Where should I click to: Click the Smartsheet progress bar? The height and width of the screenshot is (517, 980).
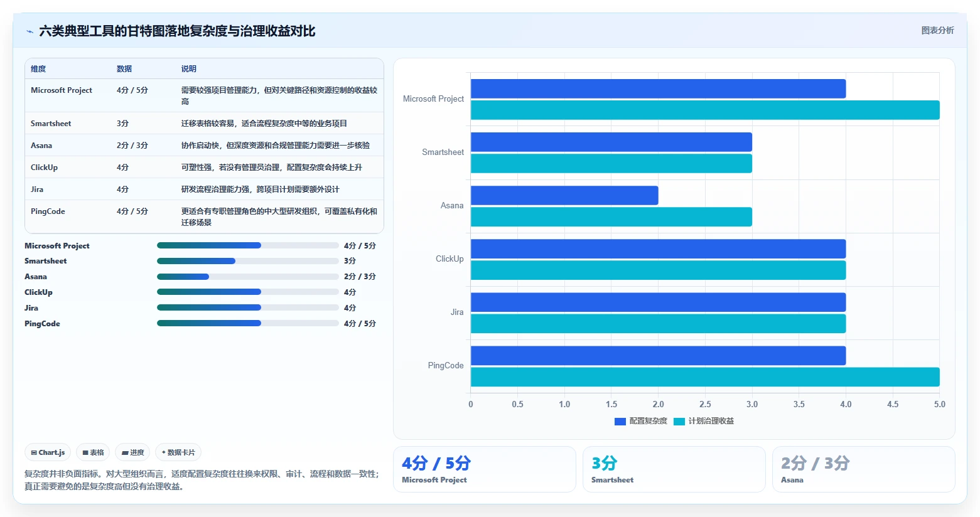point(248,261)
